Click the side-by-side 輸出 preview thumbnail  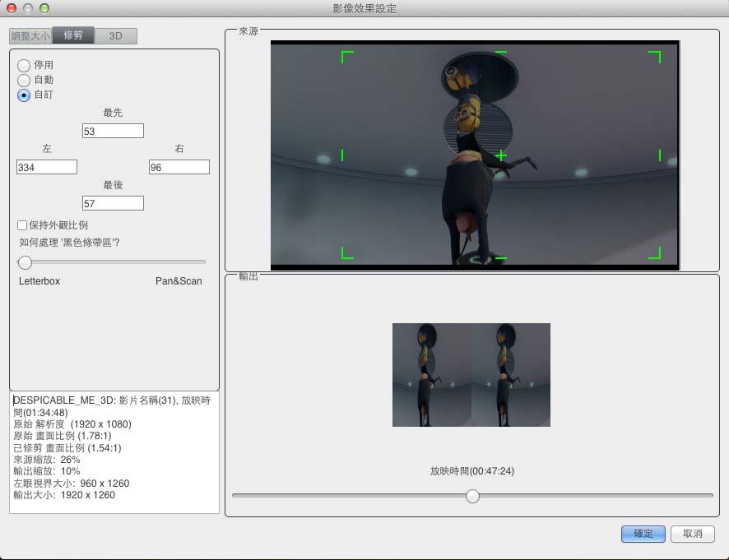pyautogui.click(x=471, y=375)
